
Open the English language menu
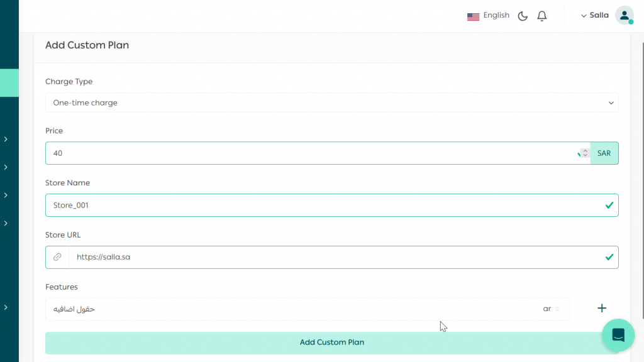pyautogui.click(x=496, y=15)
